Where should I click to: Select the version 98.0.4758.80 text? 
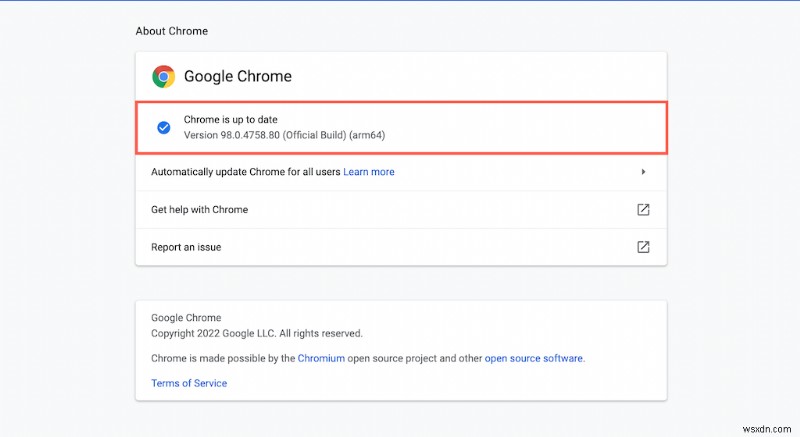click(284, 135)
